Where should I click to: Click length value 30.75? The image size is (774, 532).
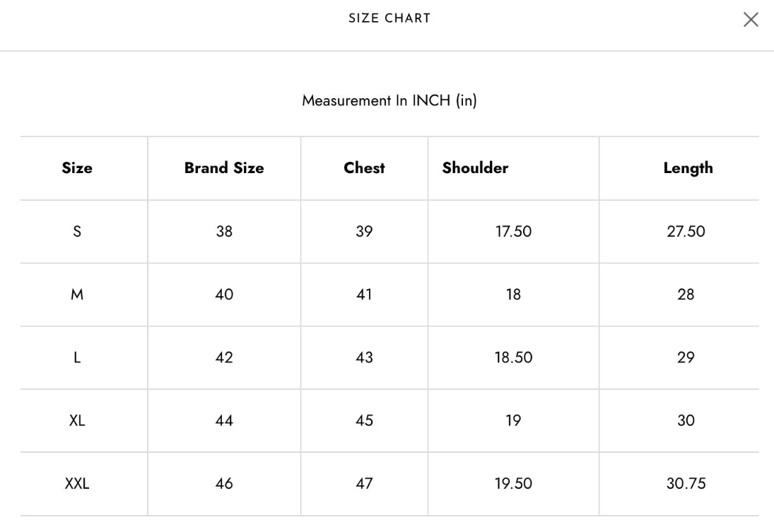pyautogui.click(x=686, y=484)
